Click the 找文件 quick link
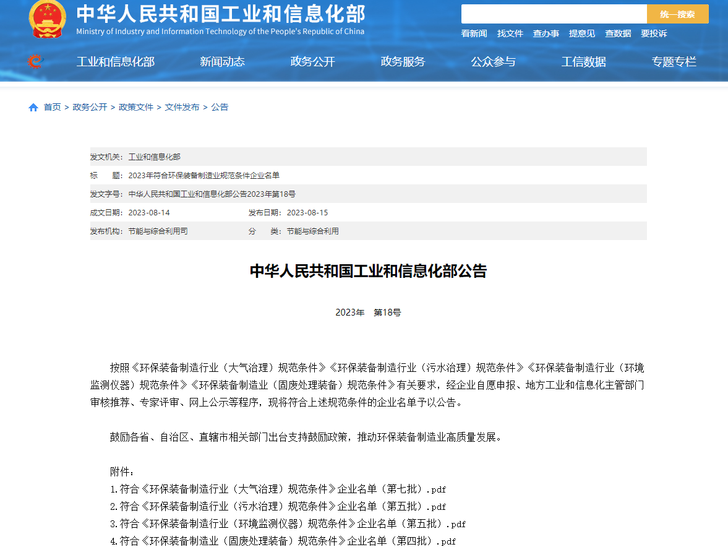Image resolution: width=728 pixels, height=560 pixels. click(x=510, y=33)
